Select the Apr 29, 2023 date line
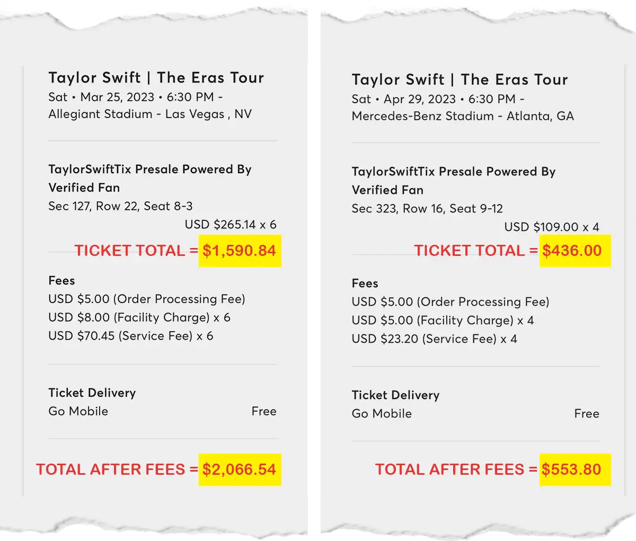Screen dimensions: 636x541 (438, 99)
